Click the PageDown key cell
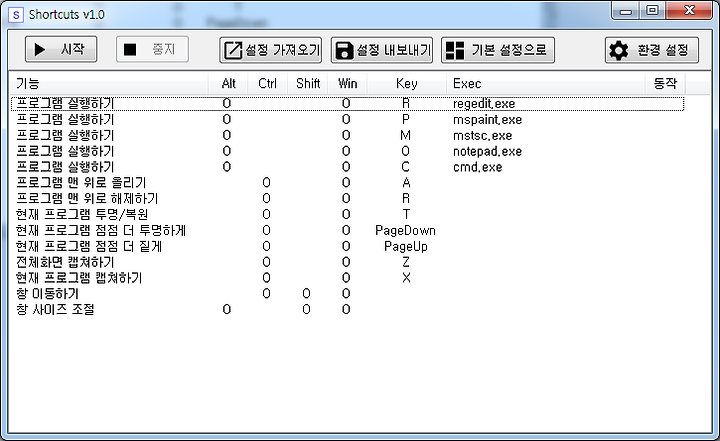 pyautogui.click(x=405, y=231)
